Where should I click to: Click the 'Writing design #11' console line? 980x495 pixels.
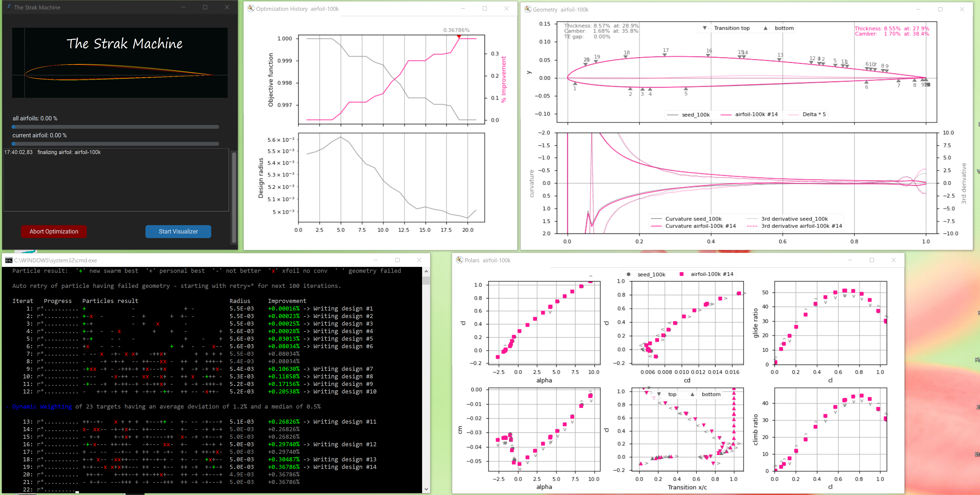coord(345,421)
